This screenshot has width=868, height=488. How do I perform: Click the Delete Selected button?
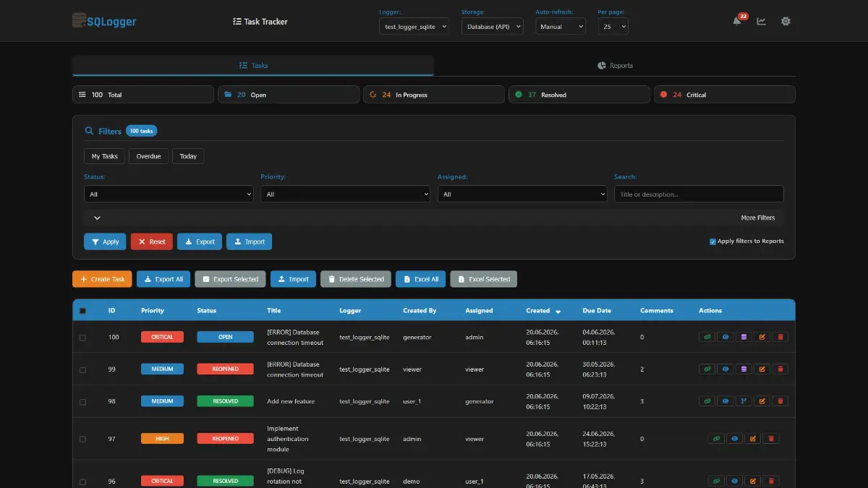tap(356, 279)
